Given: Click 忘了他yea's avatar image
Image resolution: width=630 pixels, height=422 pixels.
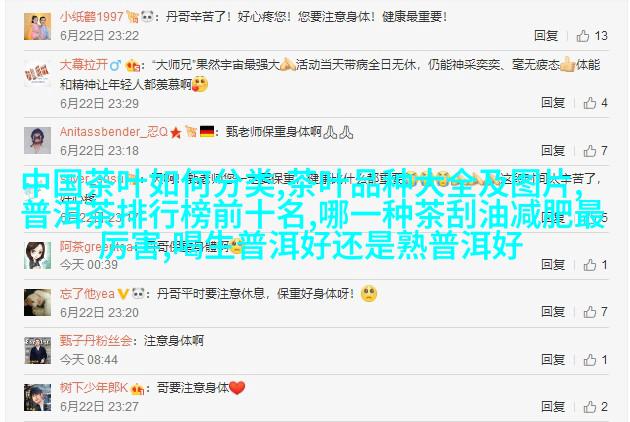Looking at the screenshot, I should (x=37, y=302).
